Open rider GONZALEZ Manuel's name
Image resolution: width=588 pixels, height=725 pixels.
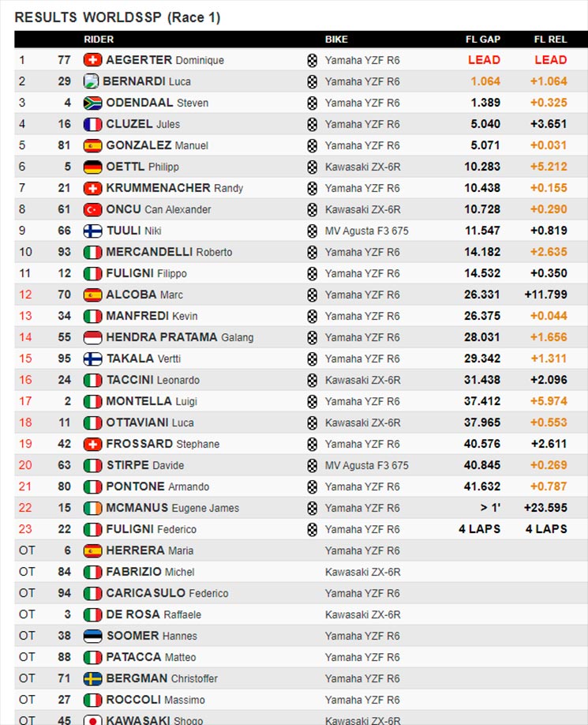157,145
